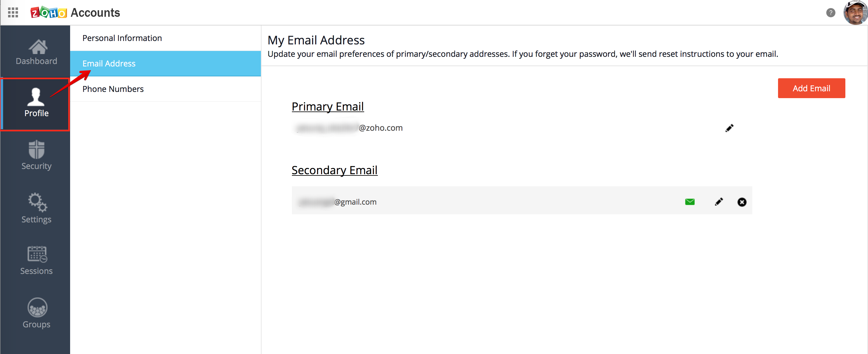Edit the primary zoho.com email
The width and height of the screenshot is (868, 354).
[729, 128]
